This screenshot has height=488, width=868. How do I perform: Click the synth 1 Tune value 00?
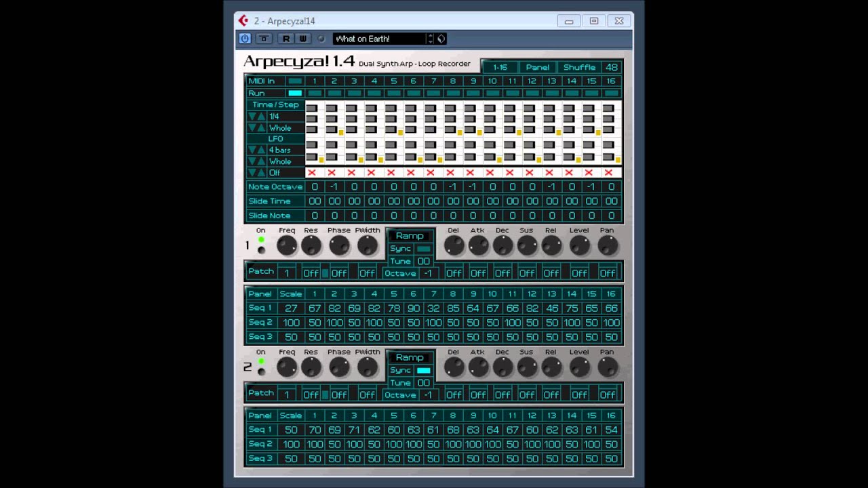tap(424, 262)
